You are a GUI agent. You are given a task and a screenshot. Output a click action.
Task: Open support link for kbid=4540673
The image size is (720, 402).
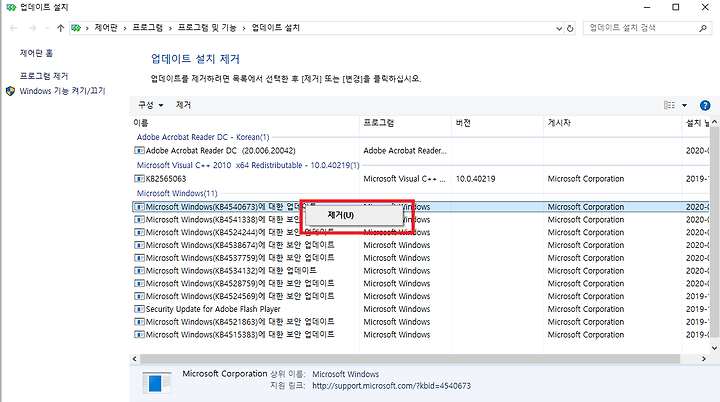391,386
